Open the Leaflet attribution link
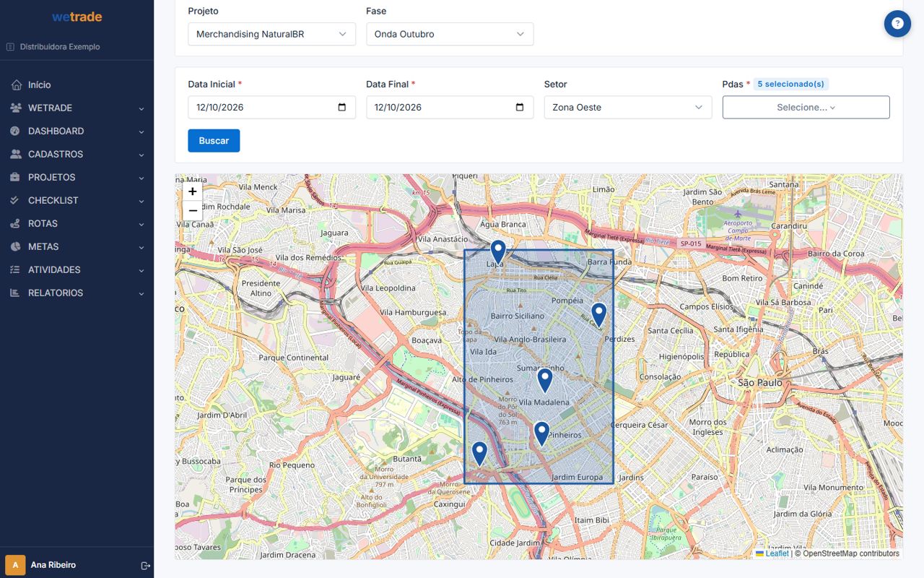Screen dimensions: 924x578 click(x=777, y=553)
